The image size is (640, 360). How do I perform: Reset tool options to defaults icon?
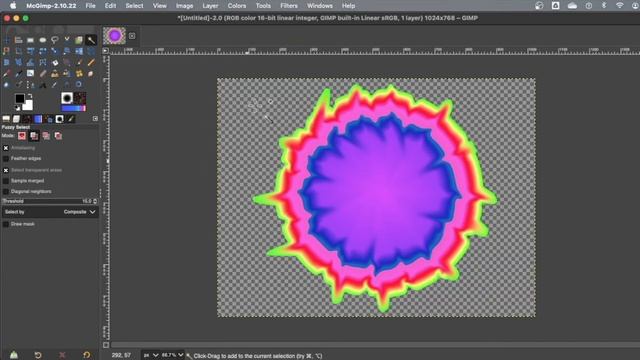click(87, 355)
